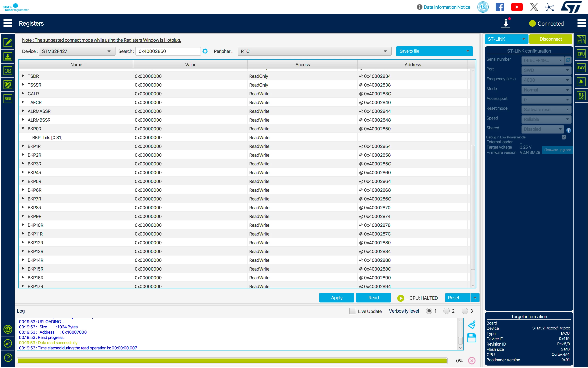Refresh the ST-LINK serial number list
588x368 pixels.
coord(568,60)
